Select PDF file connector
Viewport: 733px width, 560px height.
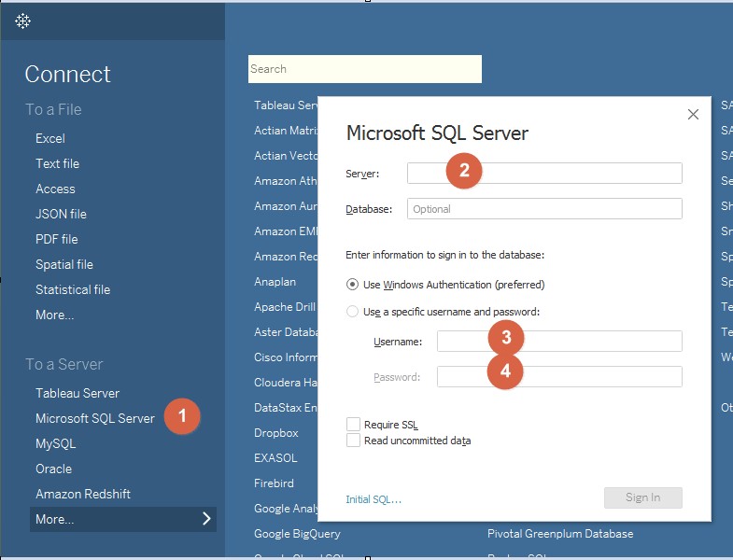pos(57,239)
